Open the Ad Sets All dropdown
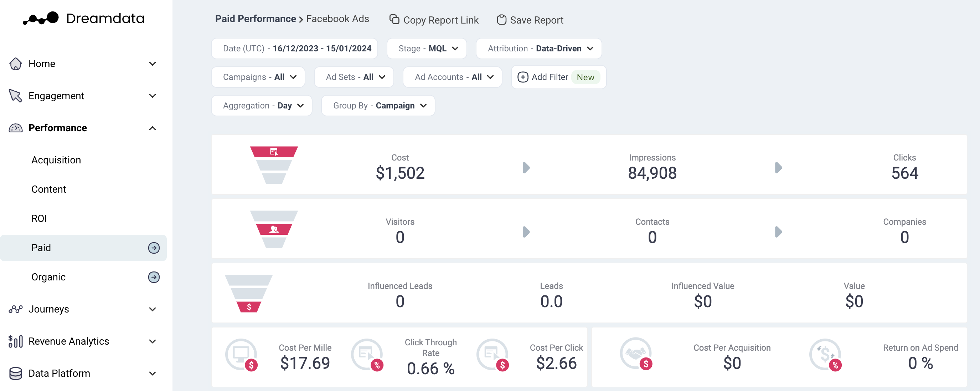This screenshot has height=391, width=980. point(354,77)
